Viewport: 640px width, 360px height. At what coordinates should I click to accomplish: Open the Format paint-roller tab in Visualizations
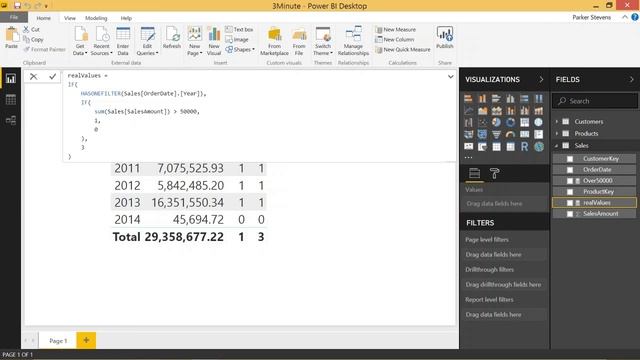(x=494, y=173)
